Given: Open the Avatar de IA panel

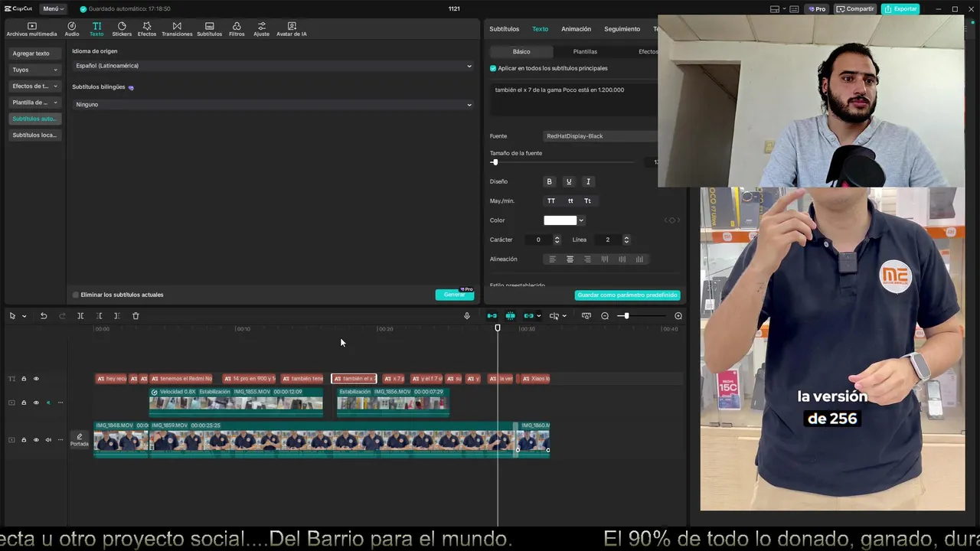Looking at the screenshot, I should 292,29.
